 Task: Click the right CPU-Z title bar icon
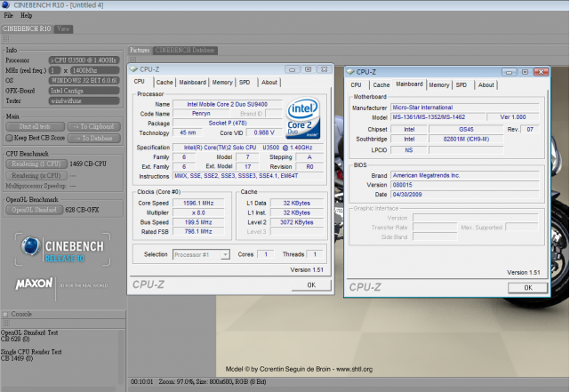pos(350,72)
